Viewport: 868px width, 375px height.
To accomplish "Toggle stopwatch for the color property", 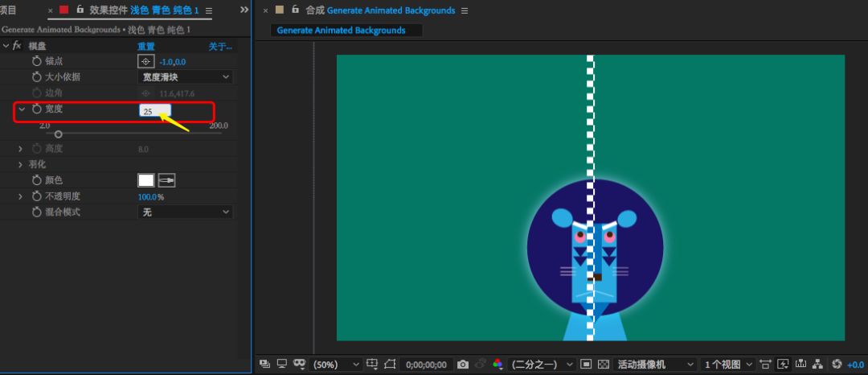I will (36, 180).
